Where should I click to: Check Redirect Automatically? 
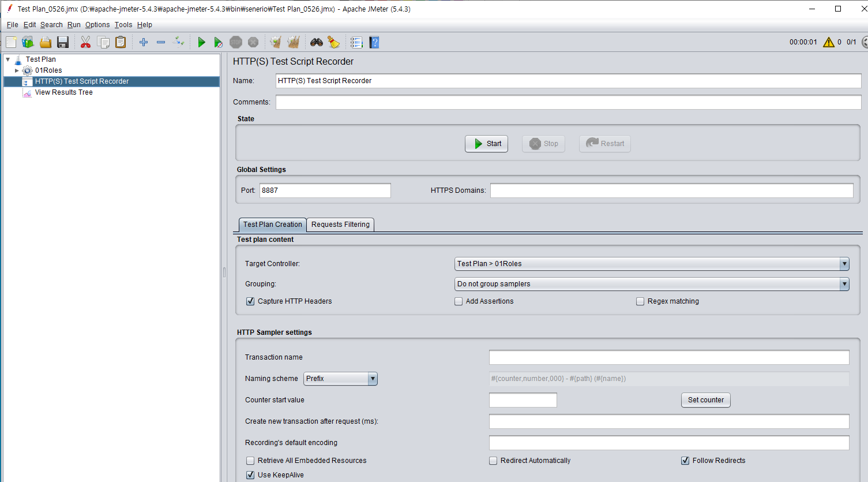click(x=493, y=461)
